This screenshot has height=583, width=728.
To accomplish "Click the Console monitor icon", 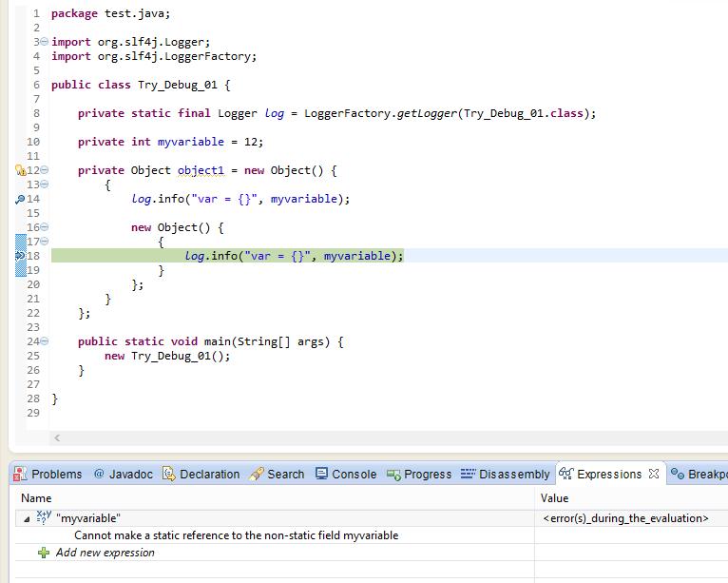I will (x=321, y=474).
